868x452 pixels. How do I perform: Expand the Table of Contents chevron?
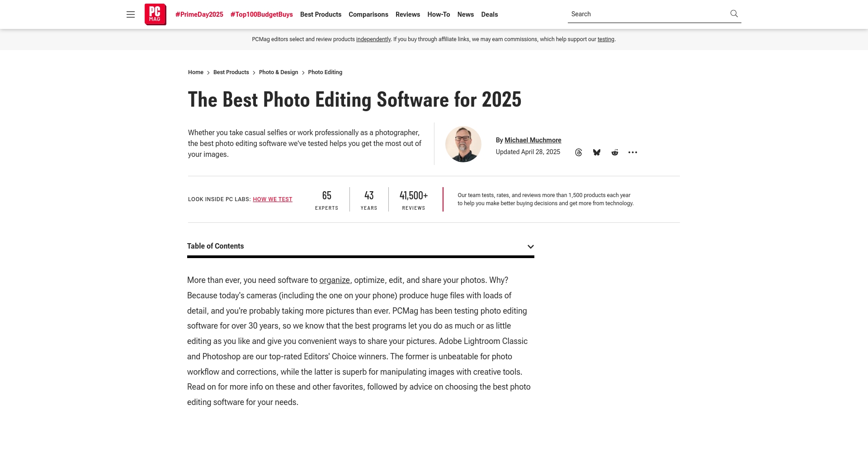tap(531, 246)
